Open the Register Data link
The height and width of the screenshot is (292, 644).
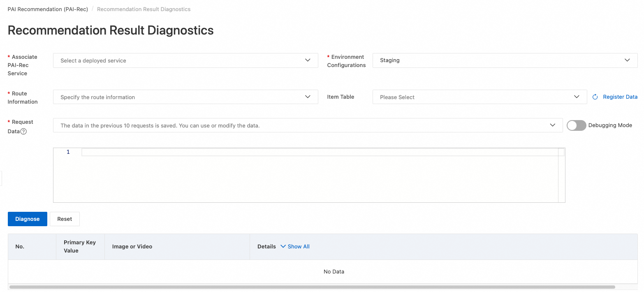[620, 97]
